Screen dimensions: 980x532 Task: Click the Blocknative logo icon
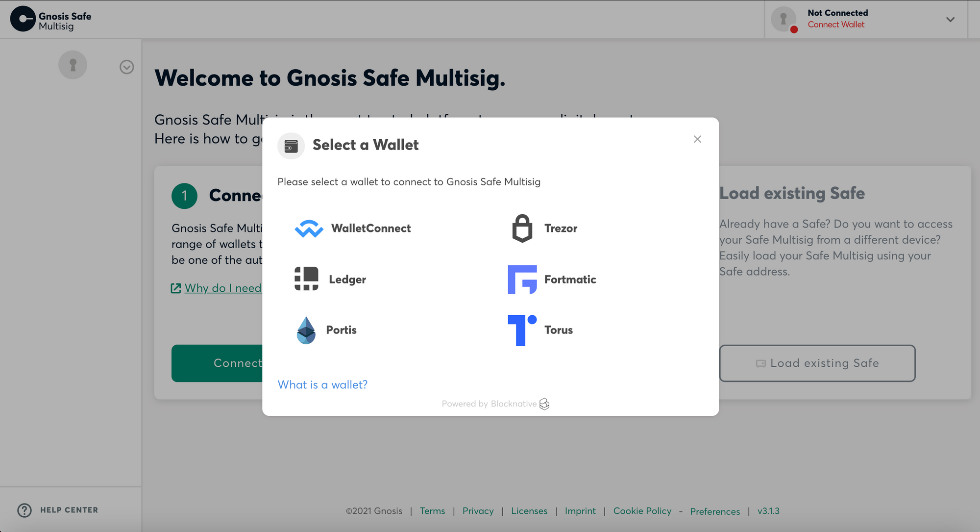click(x=544, y=404)
